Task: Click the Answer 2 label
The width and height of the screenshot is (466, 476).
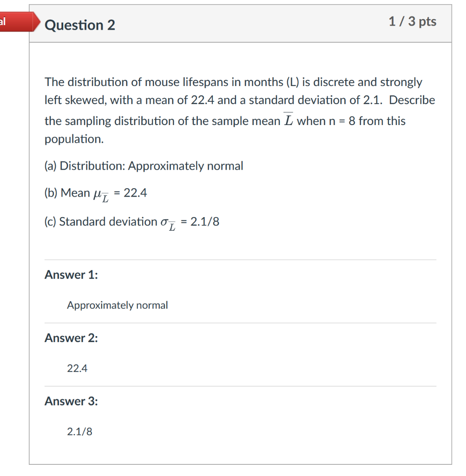Action: click(71, 338)
